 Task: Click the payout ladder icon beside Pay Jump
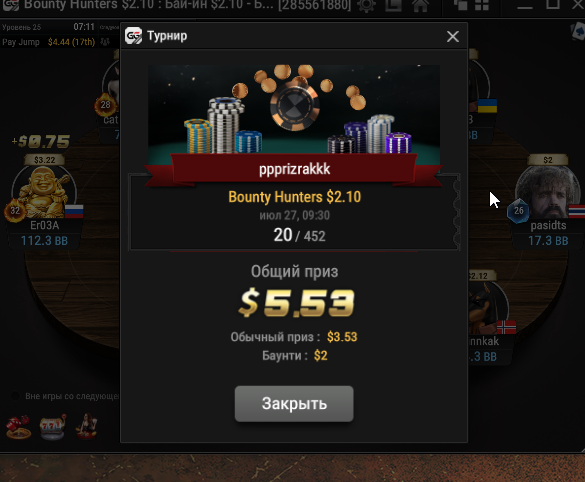tap(105, 42)
